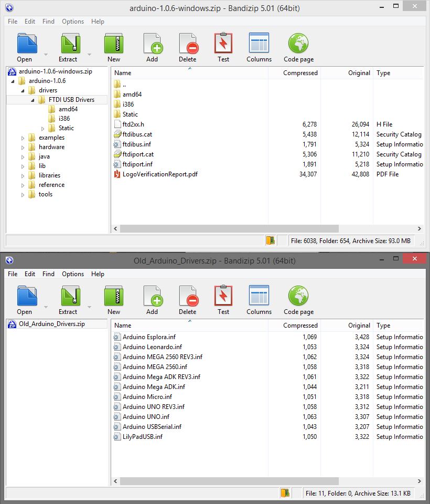
Task: Select LilyPadUSB.inf row
Action: coord(267,436)
